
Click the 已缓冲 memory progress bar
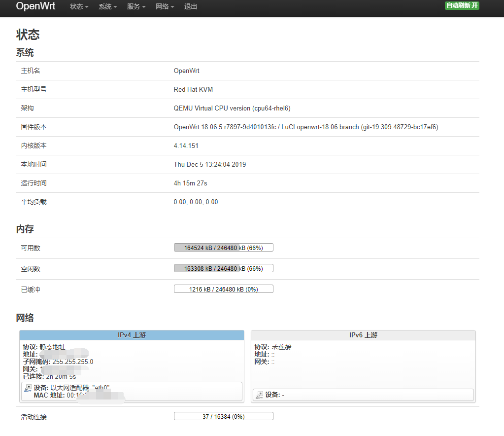(223, 289)
